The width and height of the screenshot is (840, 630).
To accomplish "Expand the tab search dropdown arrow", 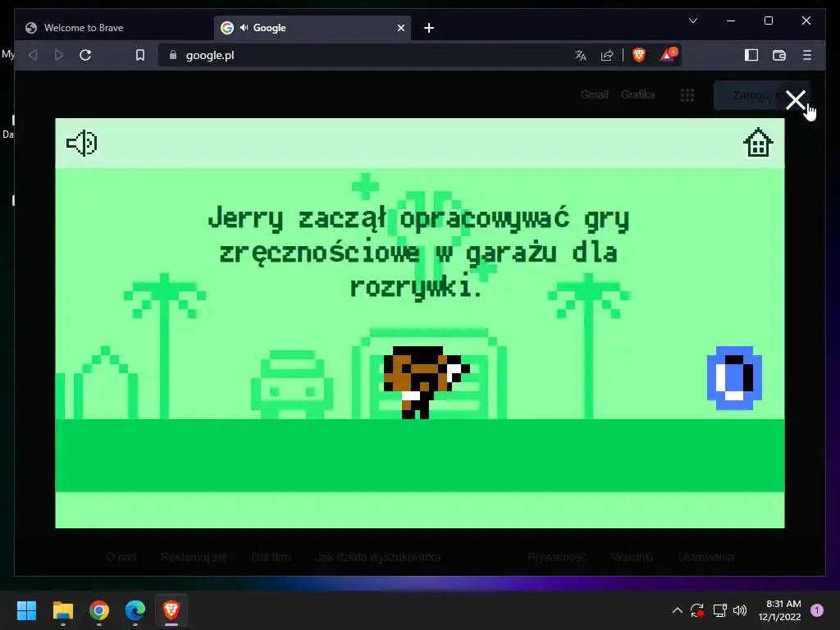I will (x=692, y=21).
